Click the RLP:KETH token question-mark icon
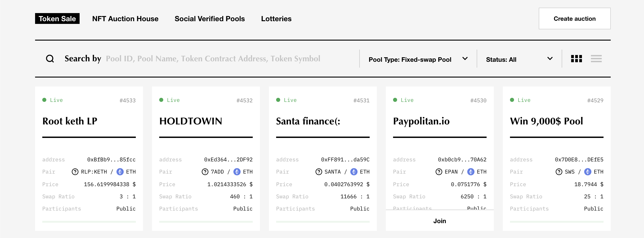The image size is (644, 238). tap(75, 172)
